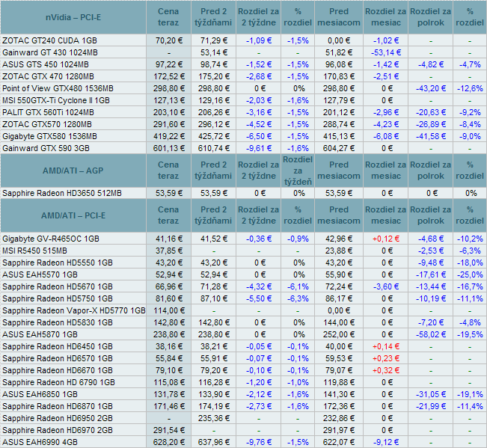Click the '51,82 €' price cell
The width and height of the screenshot is (487, 448).
339,52
